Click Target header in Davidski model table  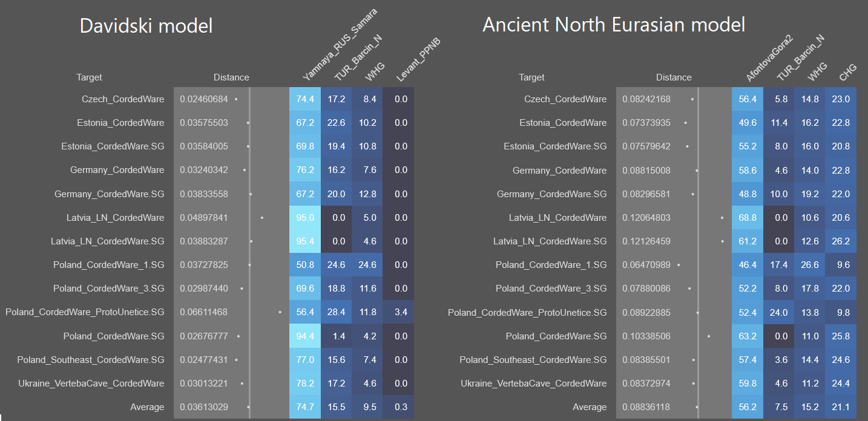89,77
